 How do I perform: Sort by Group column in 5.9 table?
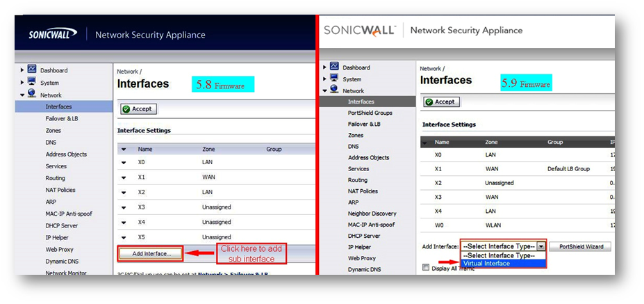click(x=555, y=142)
